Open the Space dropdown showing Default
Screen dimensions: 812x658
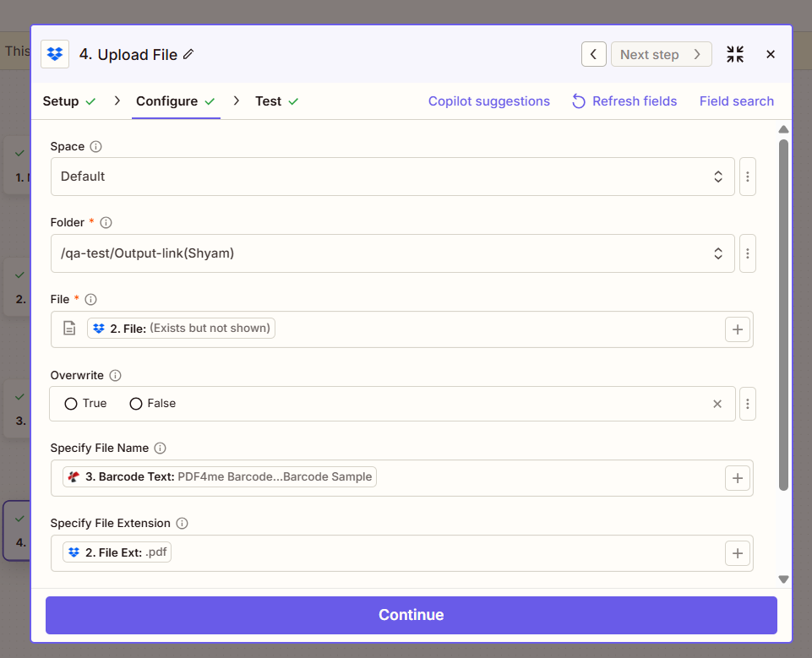click(392, 177)
